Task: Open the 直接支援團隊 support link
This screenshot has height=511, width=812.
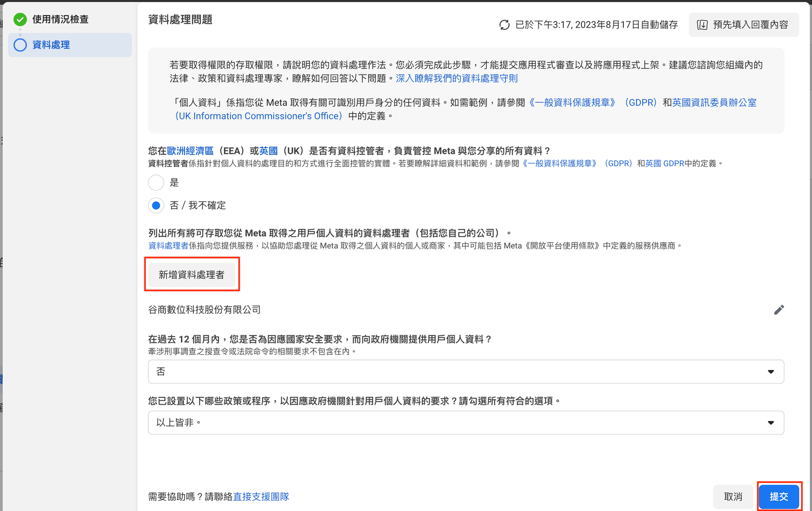Action: pos(261,496)
